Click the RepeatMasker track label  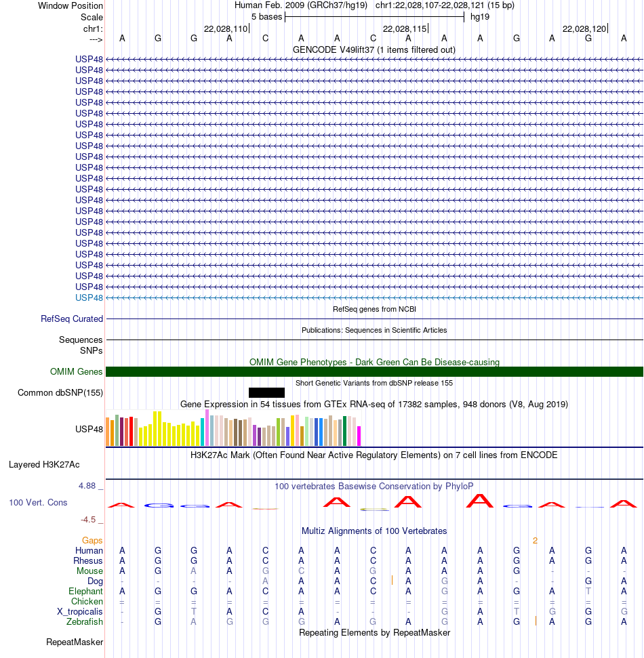click(x=75, y=642)
